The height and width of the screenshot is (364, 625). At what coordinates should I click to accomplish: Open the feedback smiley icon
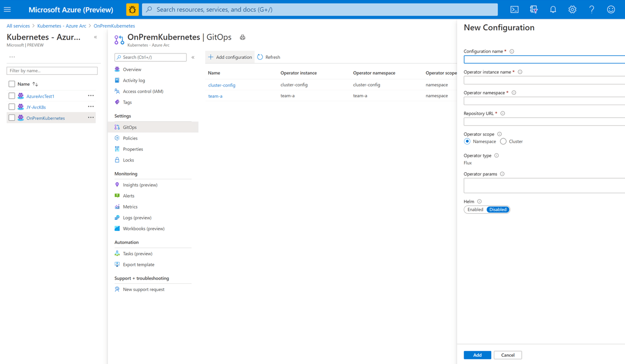tap(611, 9)
